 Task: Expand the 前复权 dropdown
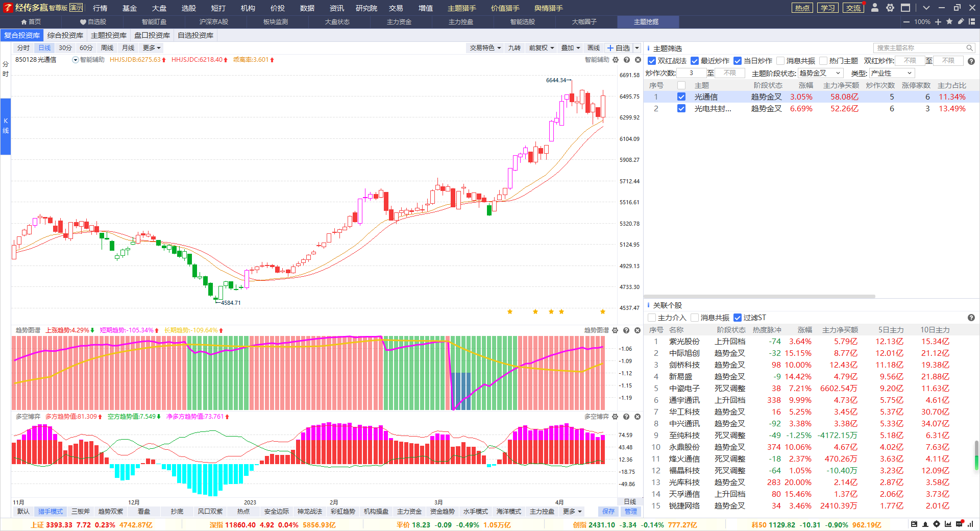542,47
